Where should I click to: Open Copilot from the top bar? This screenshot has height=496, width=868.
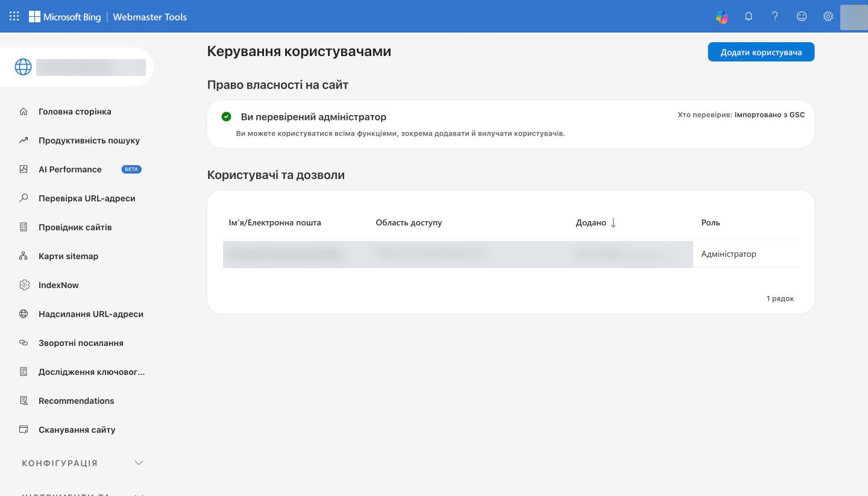pyautogui.click(x=722, y=17)
